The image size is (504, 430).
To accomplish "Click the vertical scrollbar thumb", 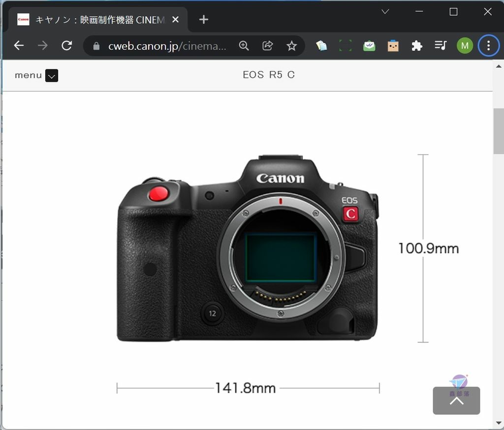I will pos(498,131).
